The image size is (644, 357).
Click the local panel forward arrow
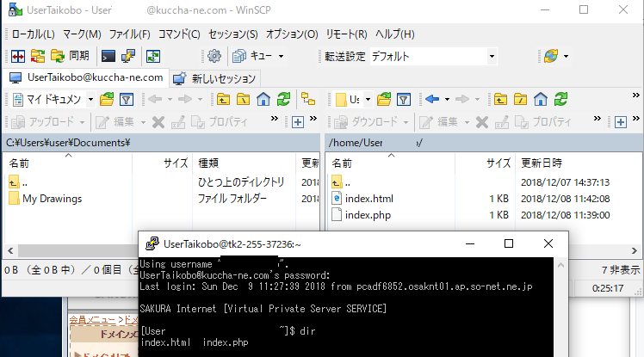click(x=185, y=99)
